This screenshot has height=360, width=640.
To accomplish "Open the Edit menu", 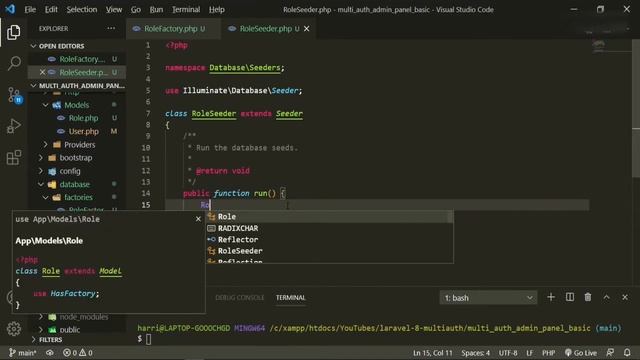I will pos(51,9).
